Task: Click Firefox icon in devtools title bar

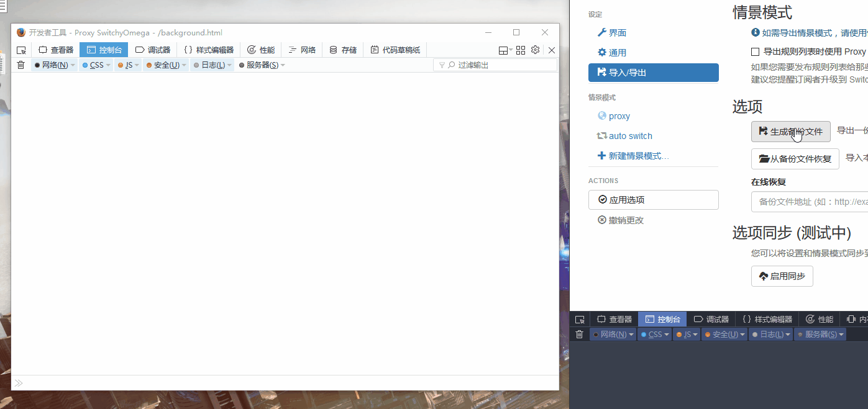Action: 21,32
